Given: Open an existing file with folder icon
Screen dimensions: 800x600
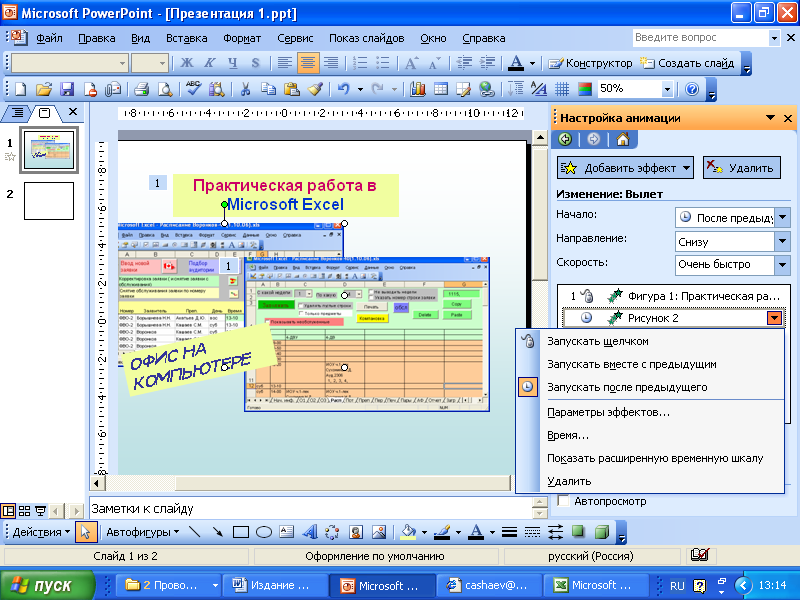Looking at the screenshot, I should tap(44, 89).
